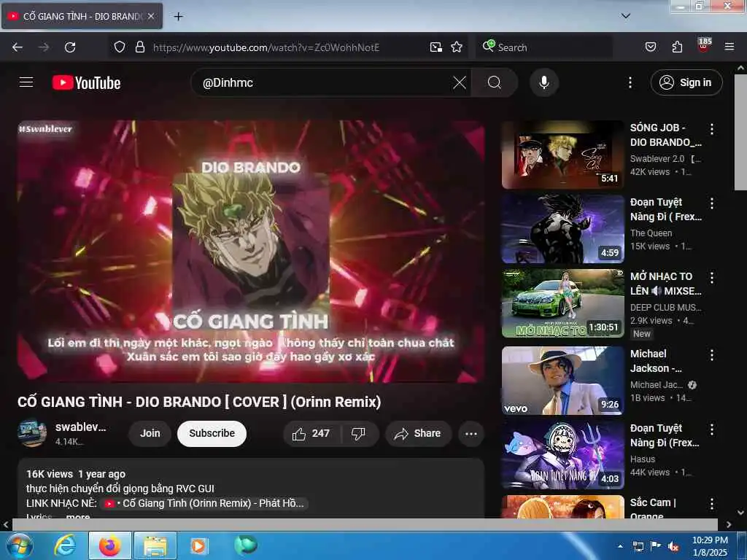Open the swablever channel avatar
Viewport: 747px width, 560px height.
tap(32, 433)
